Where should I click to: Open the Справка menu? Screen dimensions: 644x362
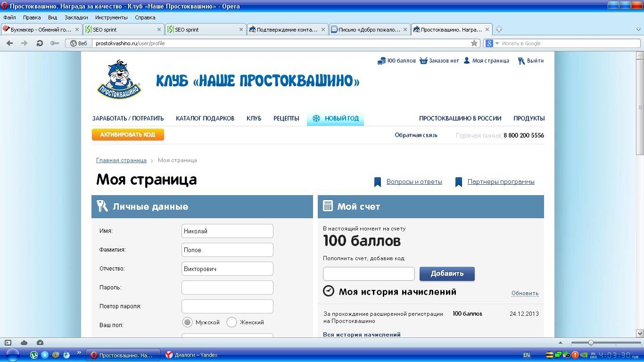pyautogui.click(x=145, y=17)
